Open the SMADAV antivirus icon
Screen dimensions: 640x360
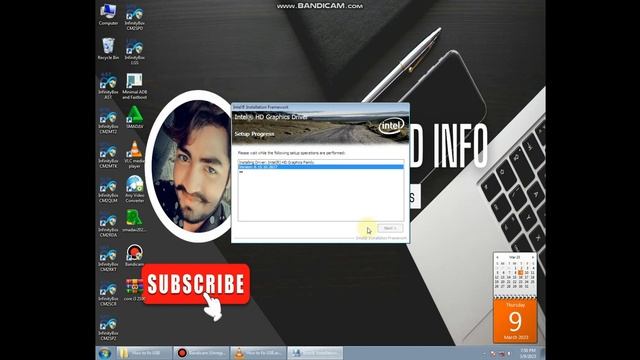click(x=134, y=118)
